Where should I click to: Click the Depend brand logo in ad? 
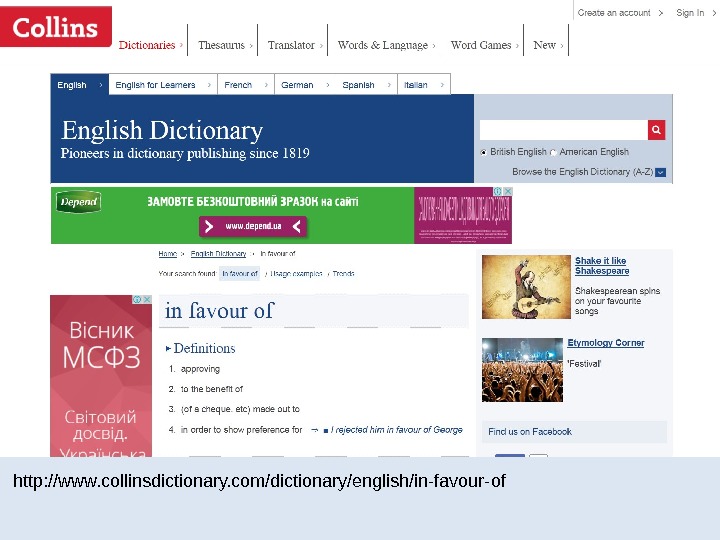click(79, 202)
